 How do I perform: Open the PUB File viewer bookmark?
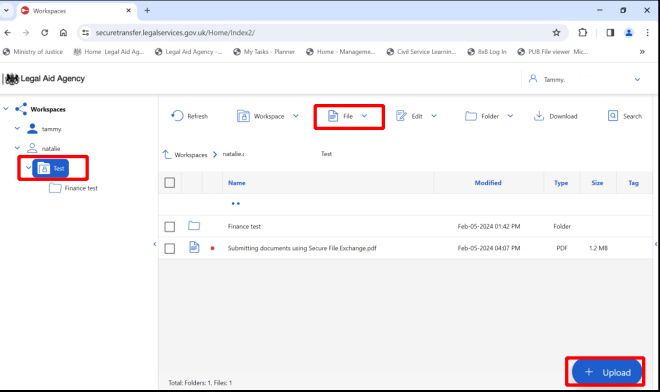point(553,52)
